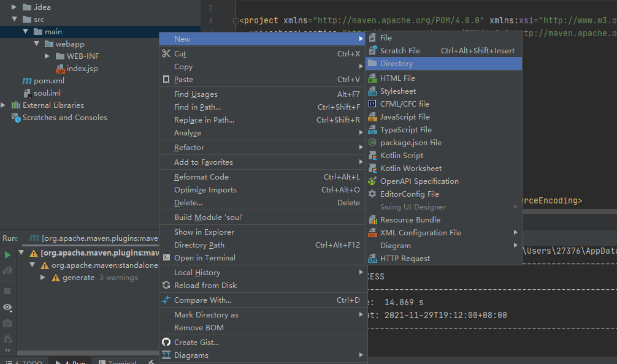Collapse the org.apache.maven:standalone node
The height and width of the screenshot is (364, 617).
33,265
